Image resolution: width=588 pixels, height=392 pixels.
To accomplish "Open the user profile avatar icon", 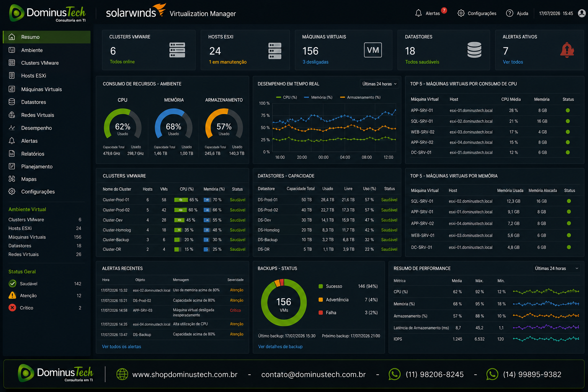I will (x=581, y=13).
